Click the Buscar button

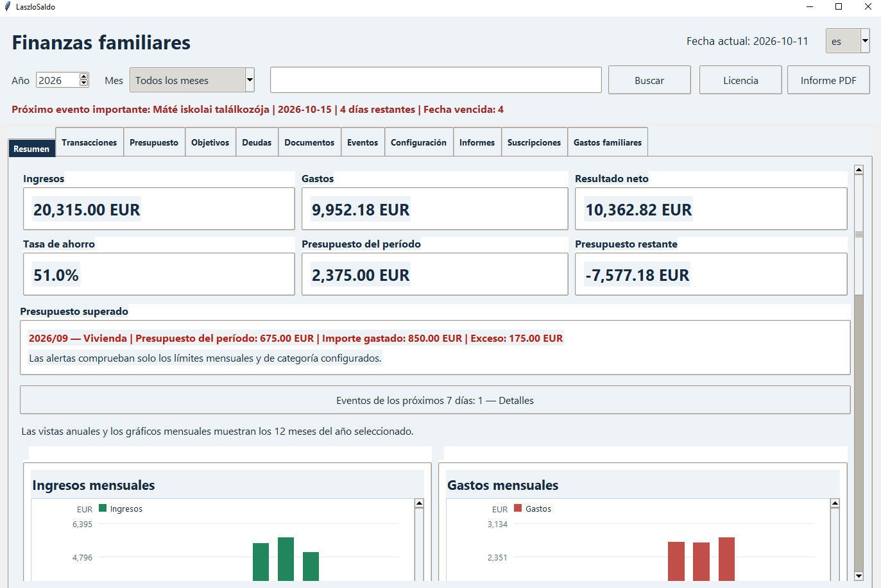pyautogui.click(x=649, y=80)
